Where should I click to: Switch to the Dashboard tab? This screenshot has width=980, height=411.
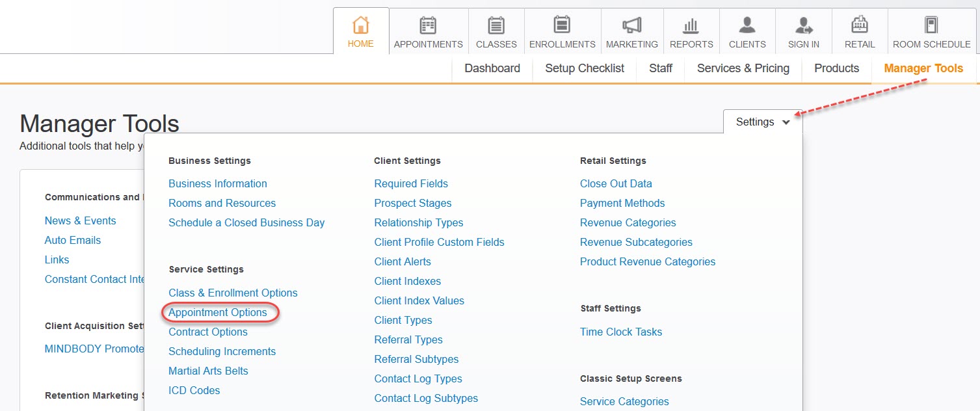point(492,68)
